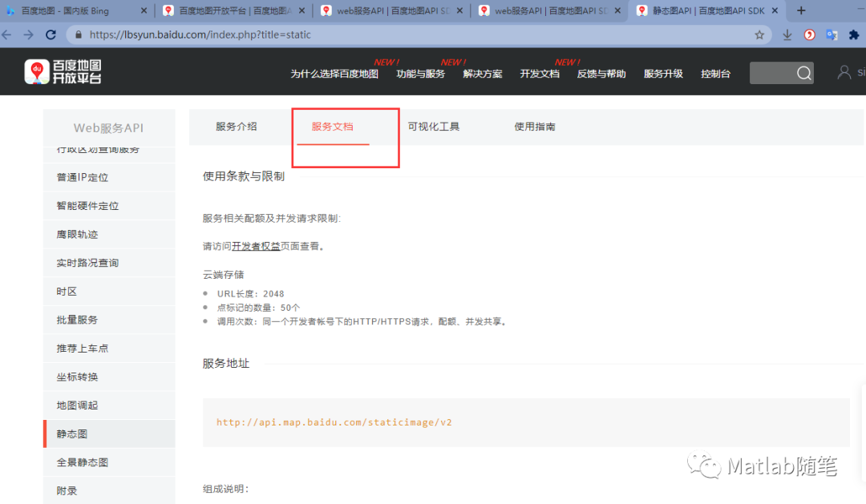Viewport: 866px width, 504px height.
Task: Open 普通IP定位 in sidebar
Action: (x=109, y=178)
